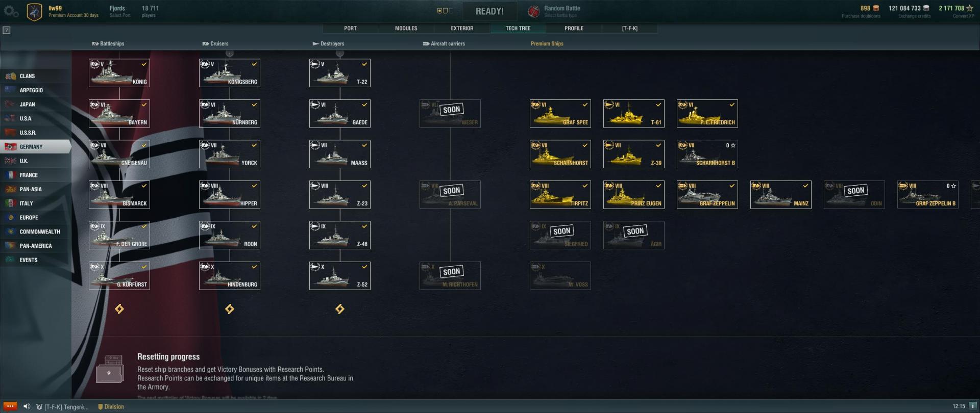The image size is (980, 413).
Task: Select the Prinz Eugen premium card
Action: 634,194
